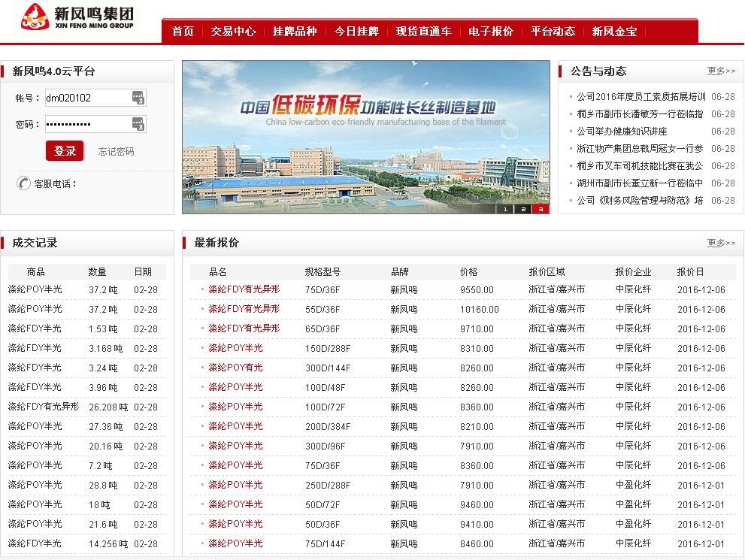
Task: Open the 电子报价 menu item
Action: tap(491, 32)
